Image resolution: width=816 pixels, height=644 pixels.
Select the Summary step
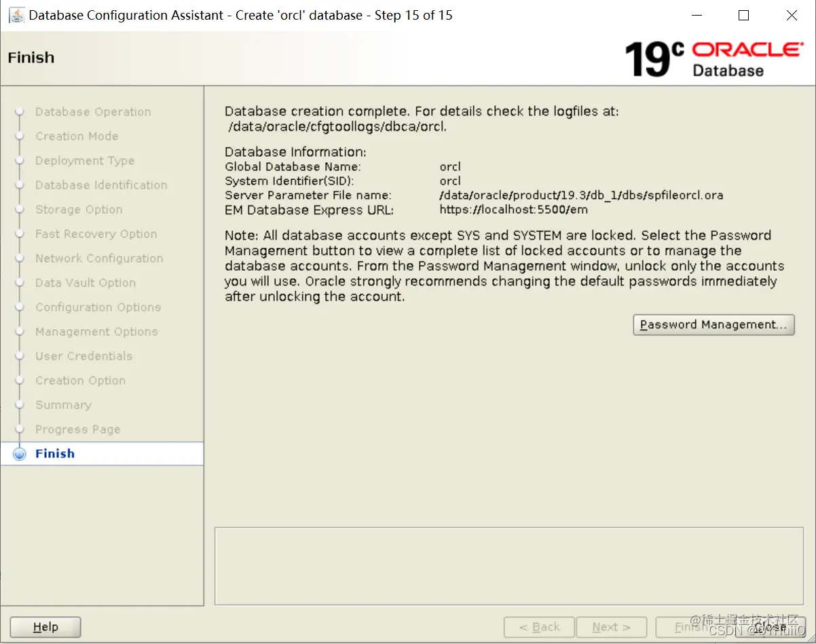point(63,405)
